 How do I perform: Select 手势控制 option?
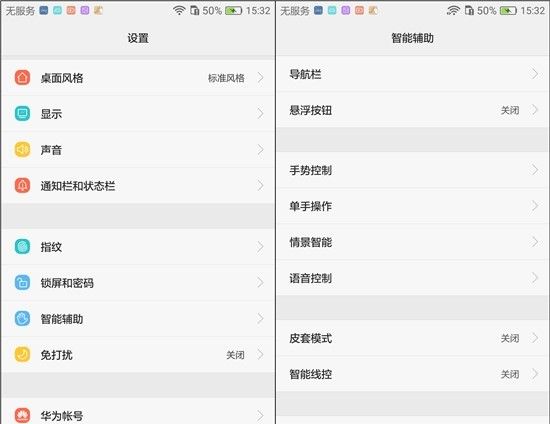coord(412,170)
